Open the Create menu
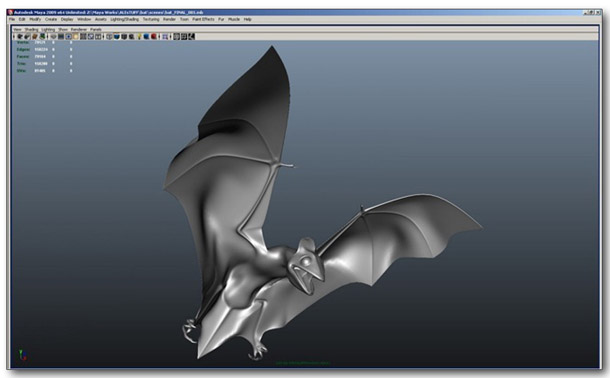The width and height of the screenshot is (610, 378). tap(51, 19)
